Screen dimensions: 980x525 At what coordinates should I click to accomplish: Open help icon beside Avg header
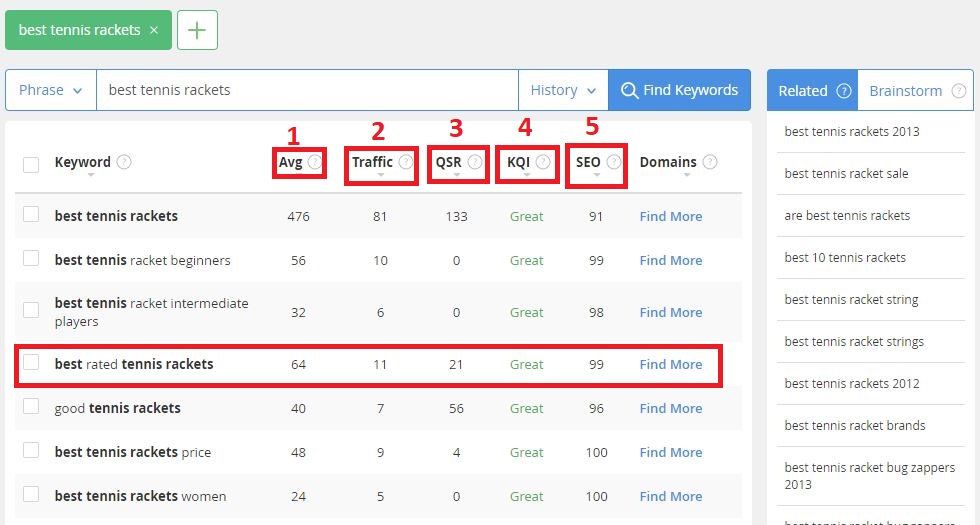pyautogui.click(x=315, y=162)
